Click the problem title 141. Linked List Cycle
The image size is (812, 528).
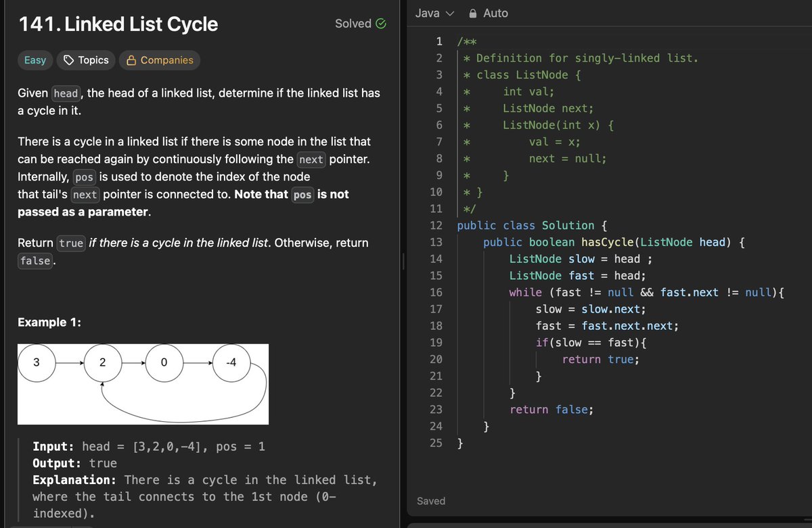pos(118,24)
